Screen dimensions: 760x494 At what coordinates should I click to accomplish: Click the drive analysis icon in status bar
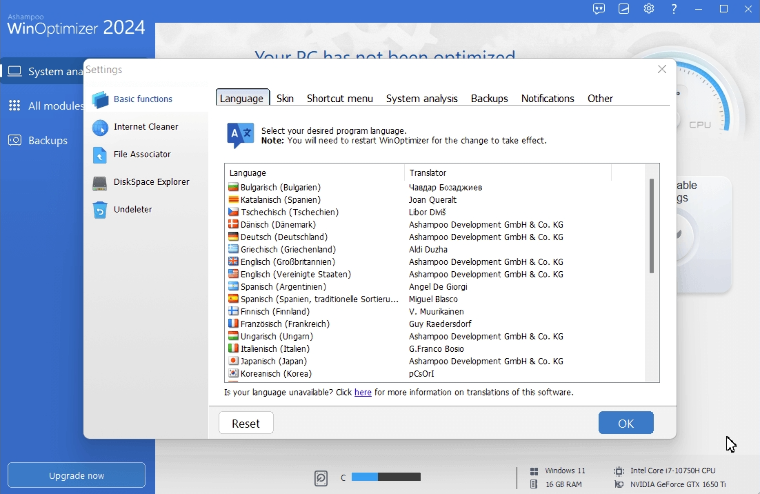[x=321, y=478]
